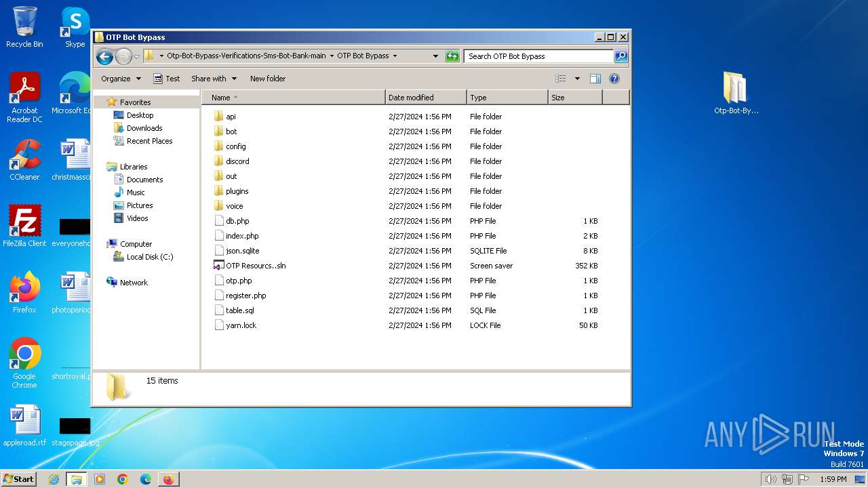Open Recycle Bin desktop icon
The width and height of the screenshot is (868, 488).
24,27
